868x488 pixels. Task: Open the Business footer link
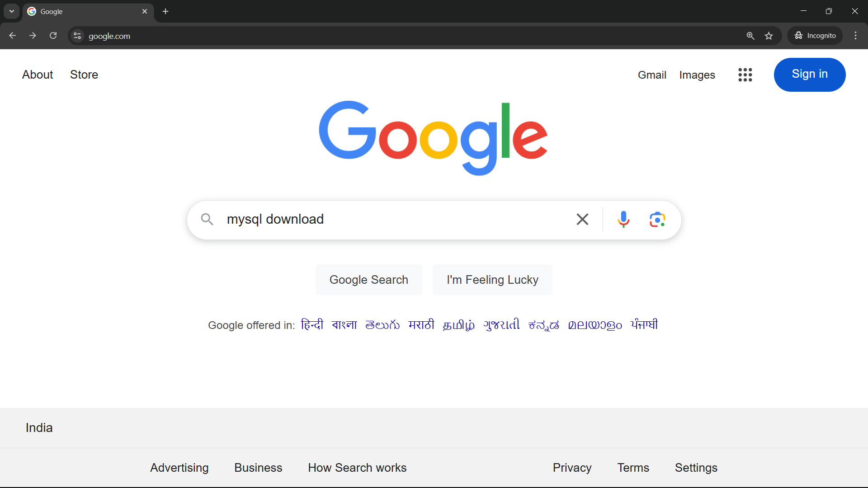click(258, 468)
